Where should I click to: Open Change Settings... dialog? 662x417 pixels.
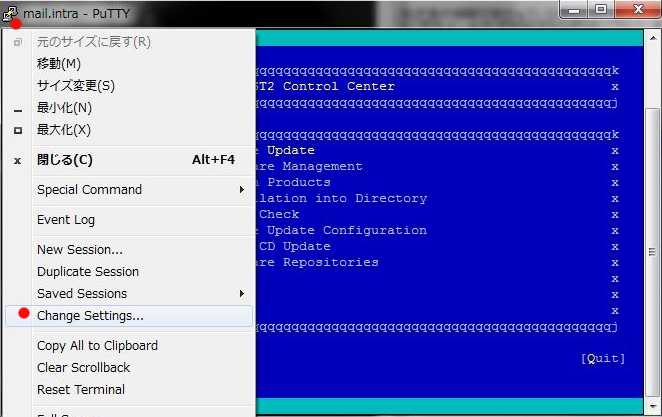click(x=129, y=316)
